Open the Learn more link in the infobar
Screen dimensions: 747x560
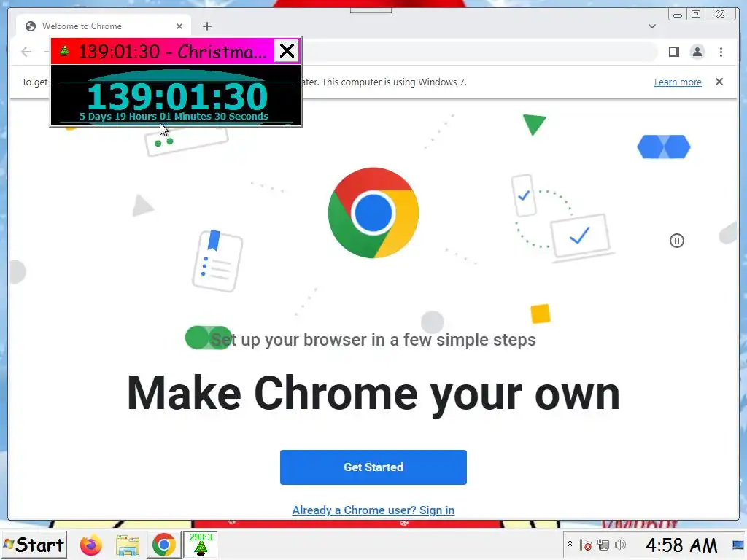coord(678,82)
